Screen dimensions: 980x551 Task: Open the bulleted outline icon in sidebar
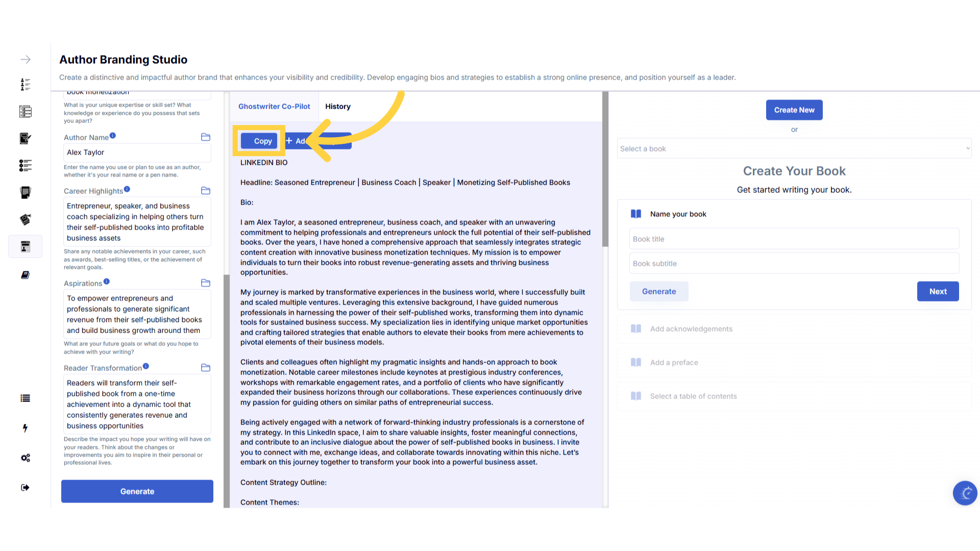click(25, 165)
